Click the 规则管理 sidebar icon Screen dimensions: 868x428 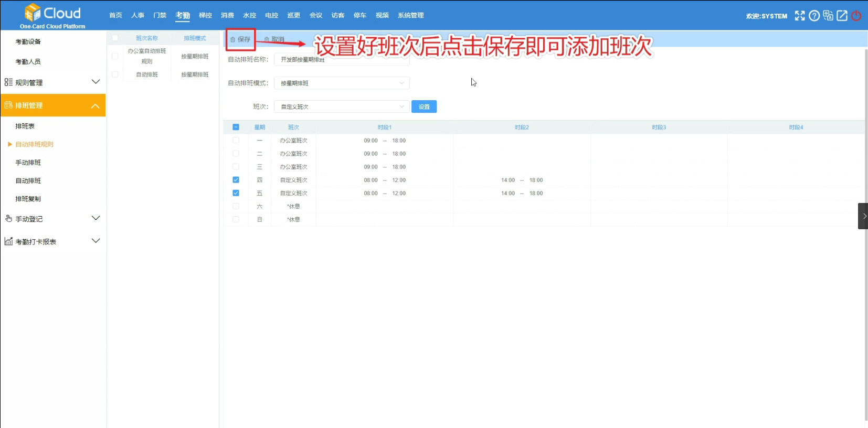pyautogui.click(x=8, y=82)
